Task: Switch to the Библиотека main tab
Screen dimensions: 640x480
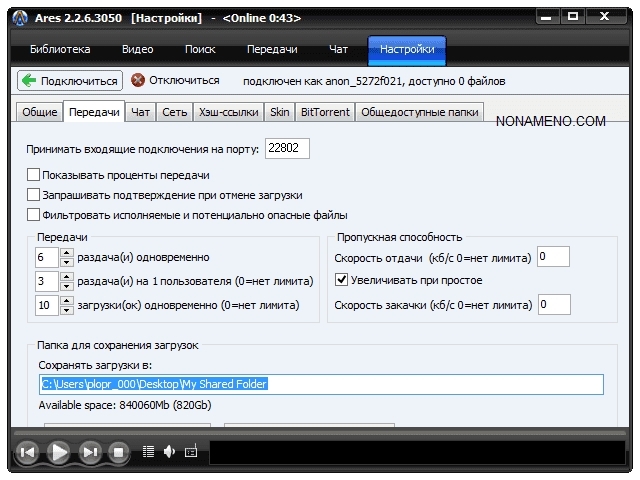Action: point(60,49)
